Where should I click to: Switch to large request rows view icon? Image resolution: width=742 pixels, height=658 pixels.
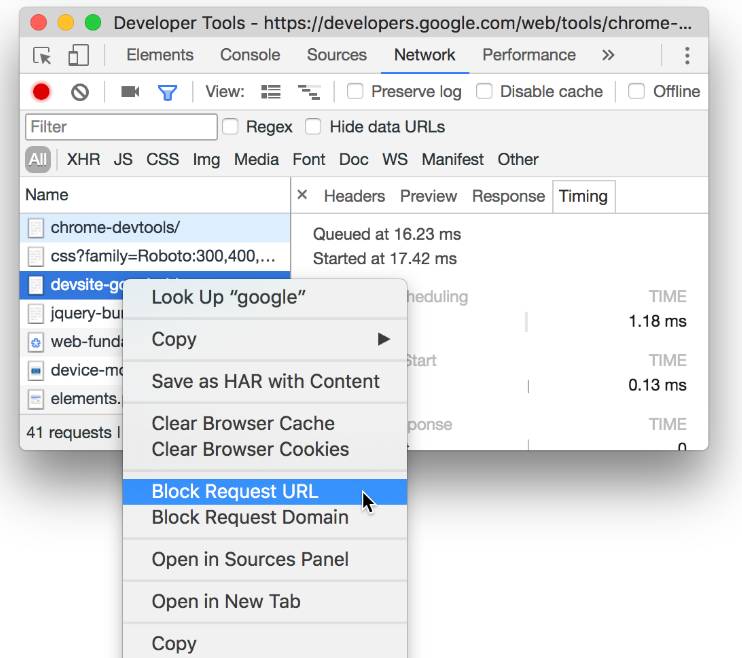tap(271, 92)
